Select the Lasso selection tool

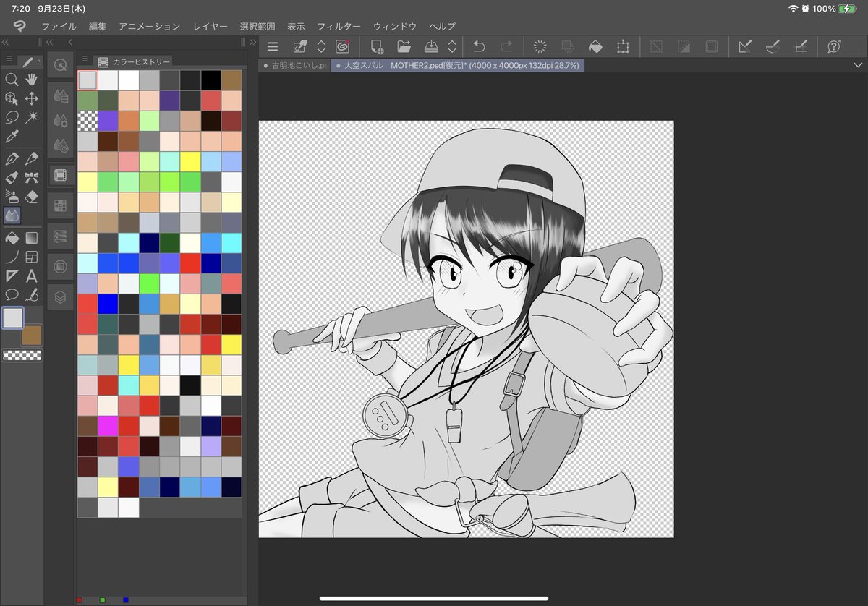coord(12,117)
